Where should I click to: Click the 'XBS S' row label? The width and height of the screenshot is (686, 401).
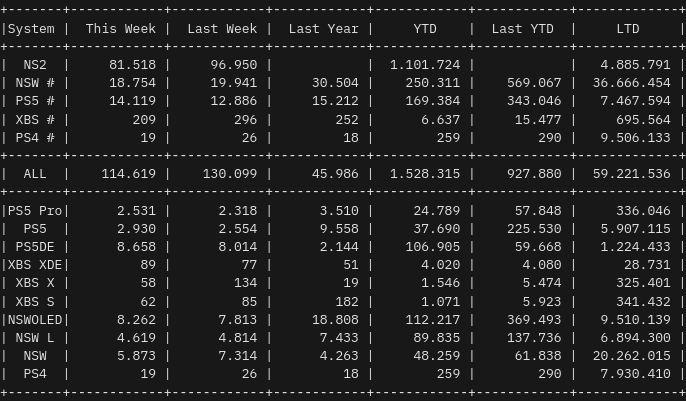pos(35,301)
